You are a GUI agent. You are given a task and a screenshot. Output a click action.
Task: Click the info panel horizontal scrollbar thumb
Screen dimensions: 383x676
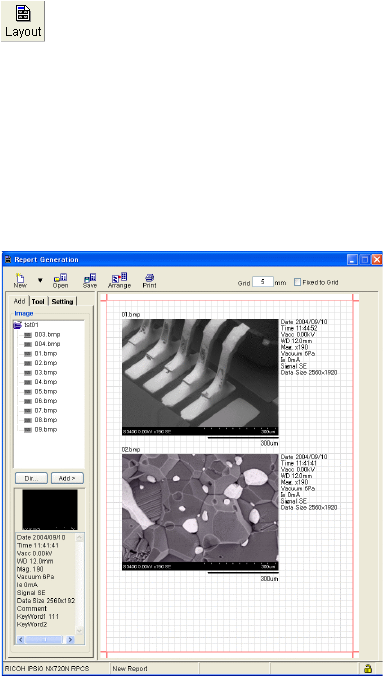[x=45, y=640]
